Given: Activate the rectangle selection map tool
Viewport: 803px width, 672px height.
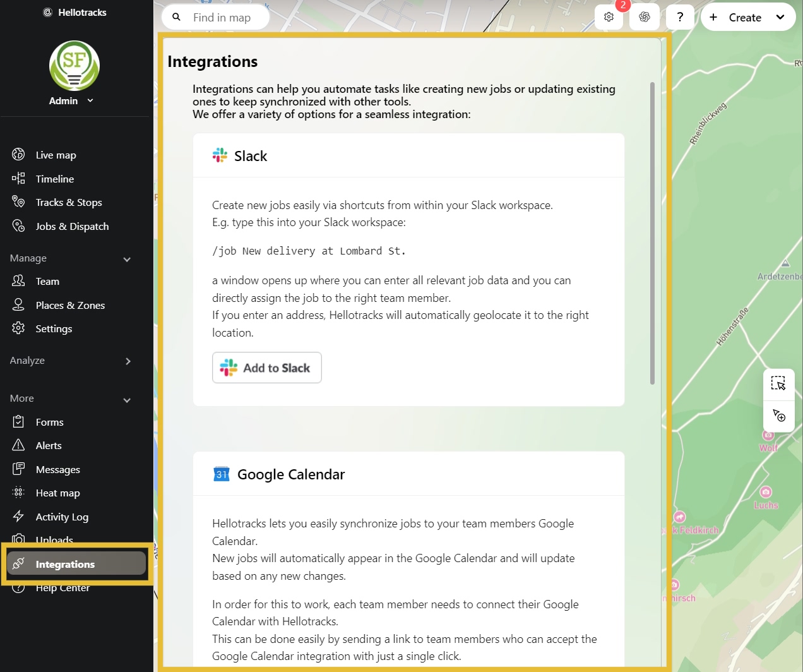Looking at the screenshot, I should [x=778, y=383].
